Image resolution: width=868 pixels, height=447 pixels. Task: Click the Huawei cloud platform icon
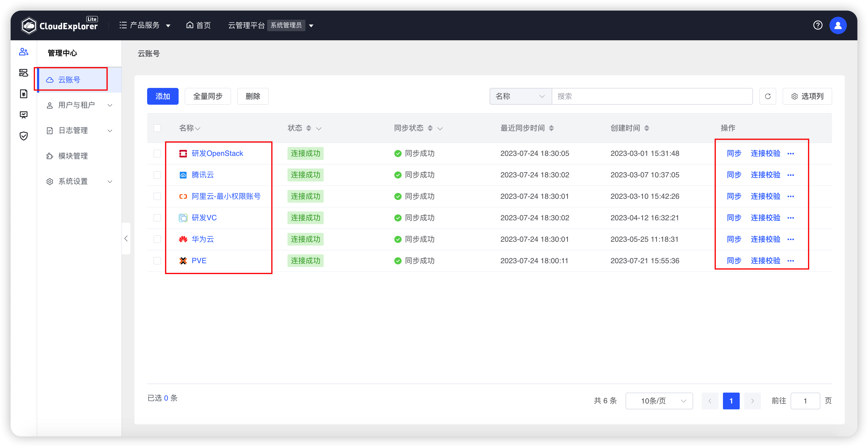tap(183, 239)
